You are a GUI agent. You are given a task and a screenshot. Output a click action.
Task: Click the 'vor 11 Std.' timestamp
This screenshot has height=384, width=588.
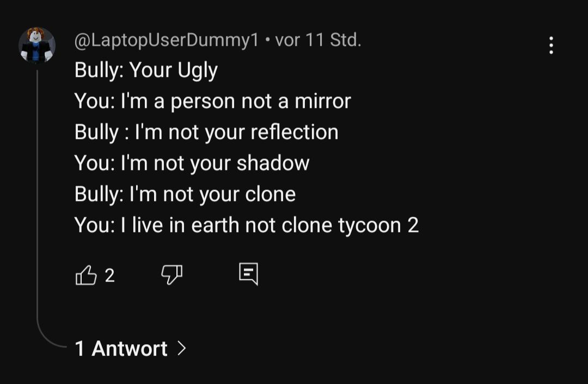tap(318, 40)
